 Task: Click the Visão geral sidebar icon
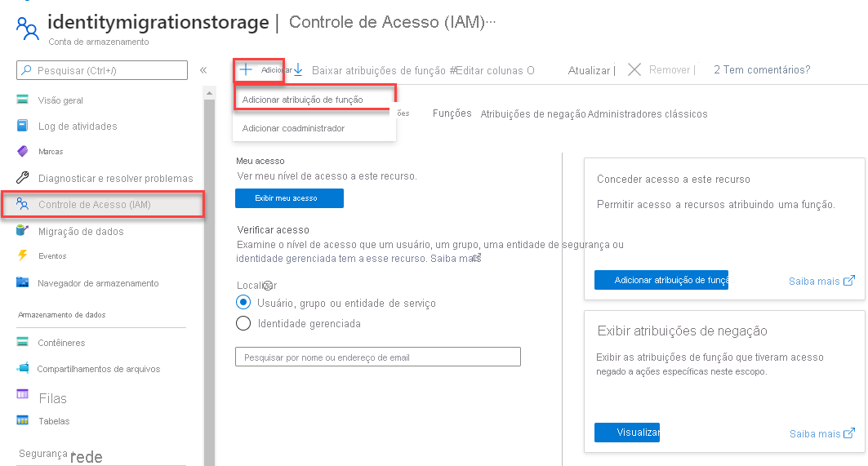coord(22,100)
